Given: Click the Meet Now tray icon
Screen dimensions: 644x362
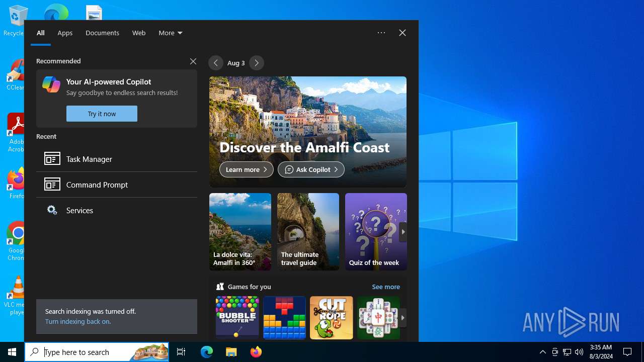Looking at the screenshot, I should (555, 352).
